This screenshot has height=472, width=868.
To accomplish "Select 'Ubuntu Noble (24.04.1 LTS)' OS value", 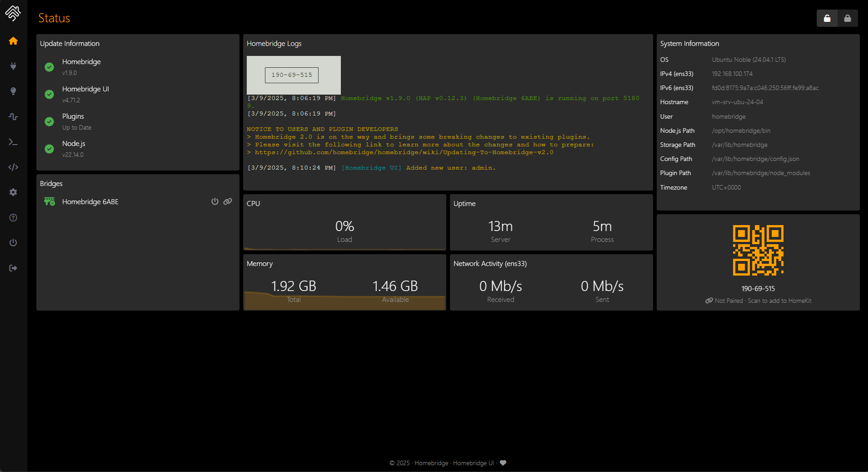I will 749,60.
